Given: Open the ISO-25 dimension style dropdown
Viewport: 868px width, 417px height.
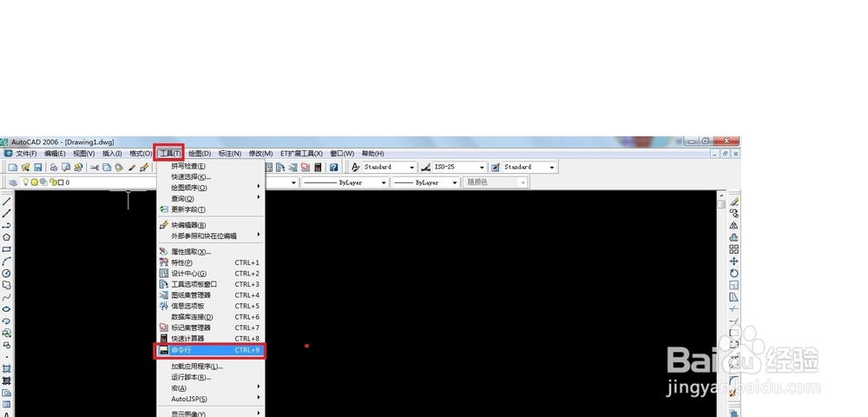Looking at the screenshot, I should (x=482, y=168).
